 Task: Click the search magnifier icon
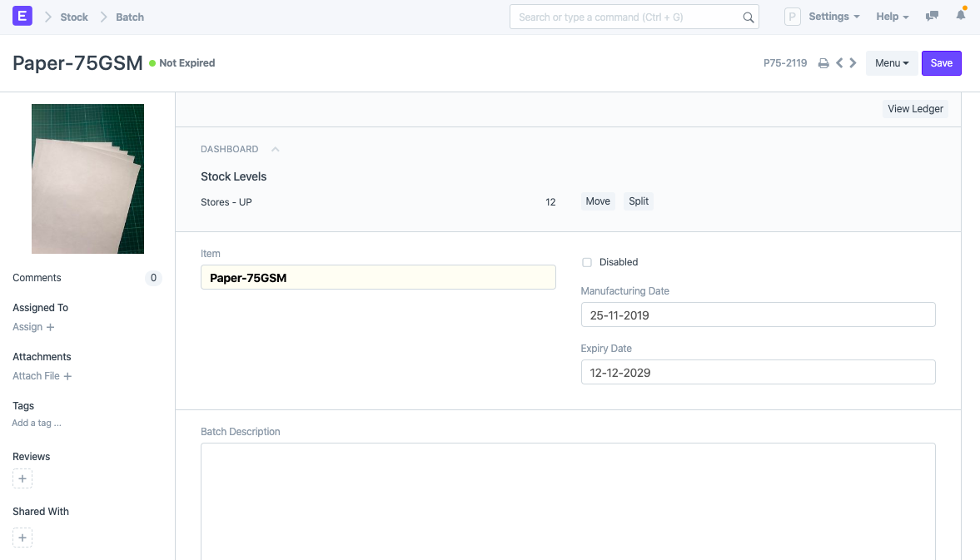click(748, 17)
